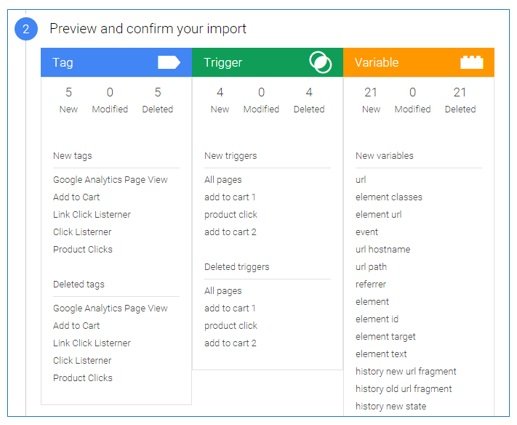This screenshot has width=517, height=425.
Task: Click 'Product Clicks' under New tags
Action: pyautogui.click(x=83, y=249)
